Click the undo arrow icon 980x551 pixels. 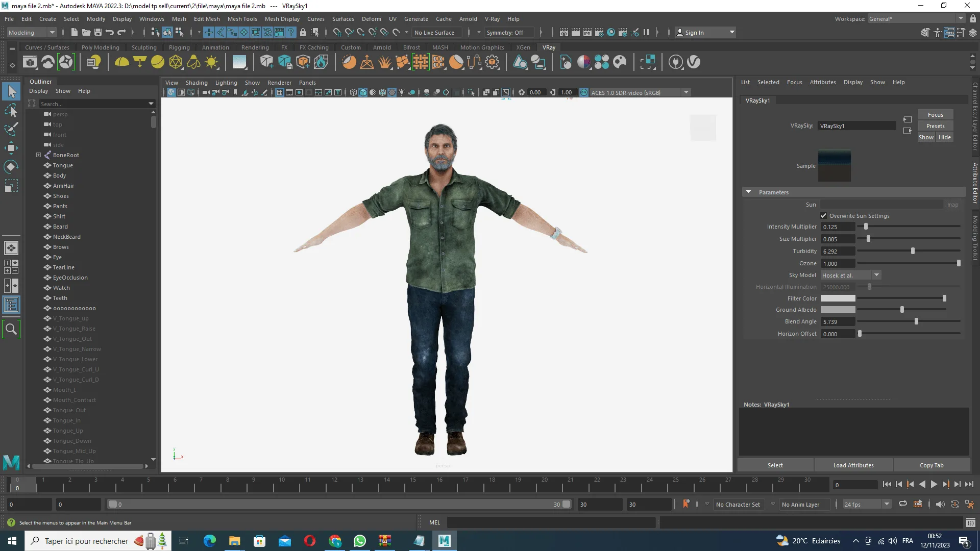pos(109,32)
